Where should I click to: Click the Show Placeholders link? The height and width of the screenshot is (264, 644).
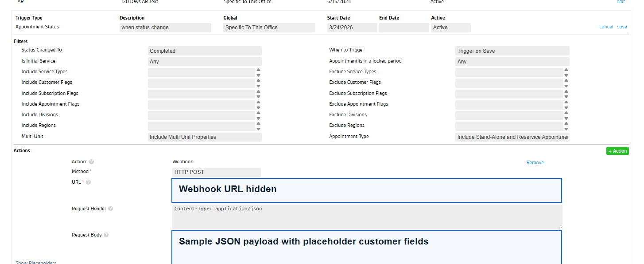36,262
